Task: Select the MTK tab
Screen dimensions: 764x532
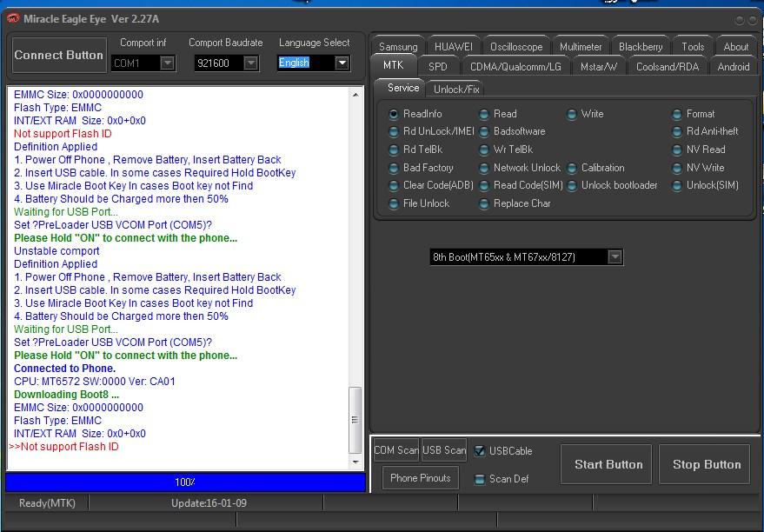Action: (393, 65)
